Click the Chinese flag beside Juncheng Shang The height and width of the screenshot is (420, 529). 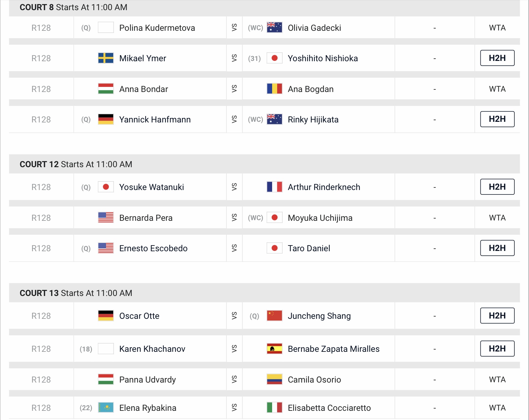pos(274,316)
